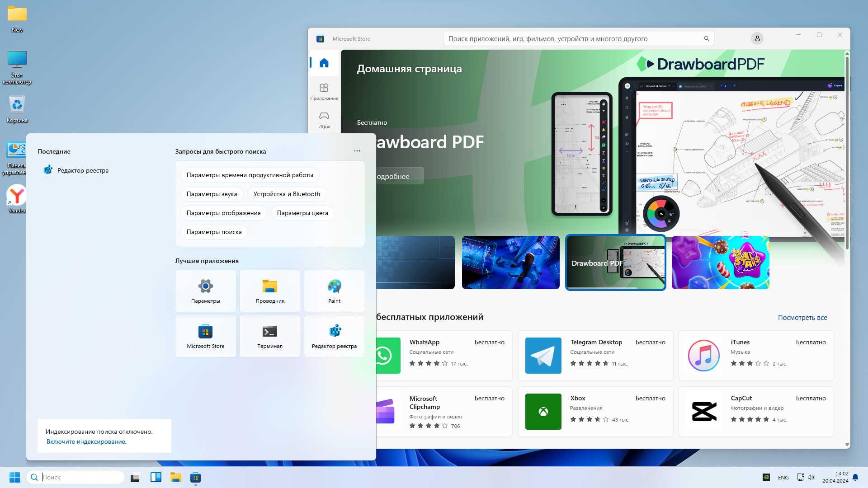Screen dimensions: 868x488
Task: Open Registry Editor tile in top apps
Action: [x=334, y=336]
